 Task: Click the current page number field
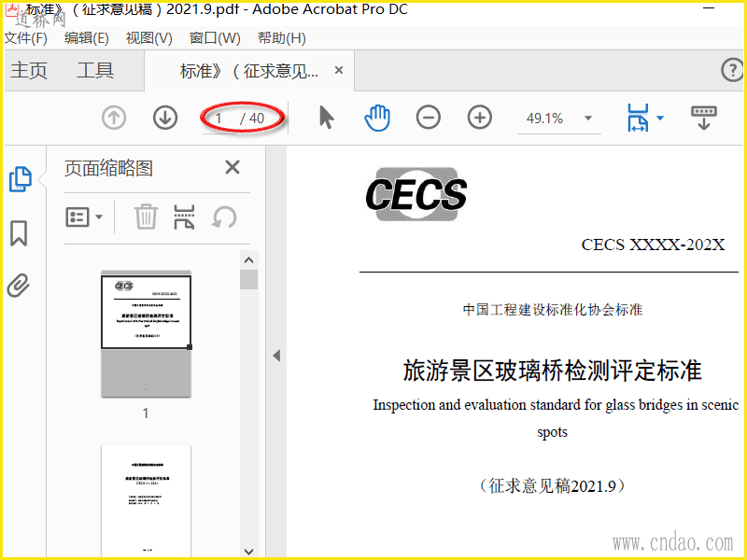tap(219, 119)
